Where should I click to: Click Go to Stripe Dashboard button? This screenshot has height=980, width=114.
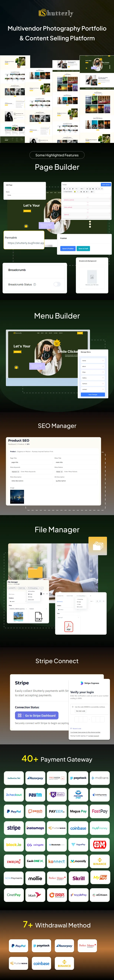[x=37, y=716]
